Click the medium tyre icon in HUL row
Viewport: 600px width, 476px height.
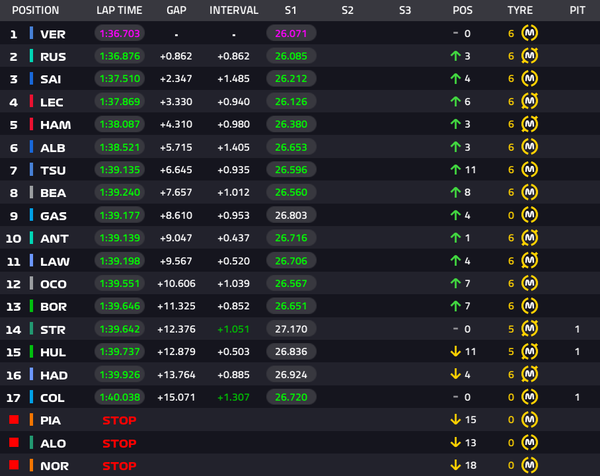[530, 351]
